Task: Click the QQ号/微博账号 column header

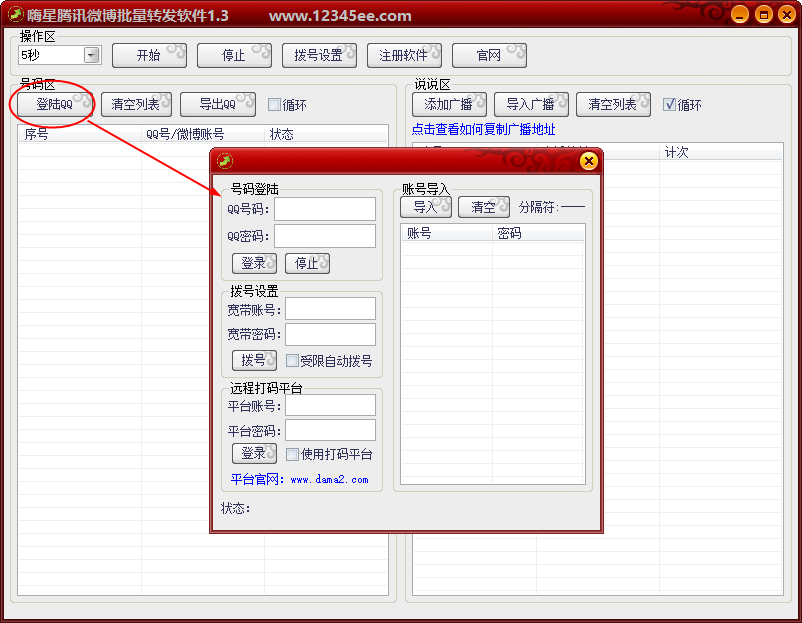Action: [x=203, y=134]
